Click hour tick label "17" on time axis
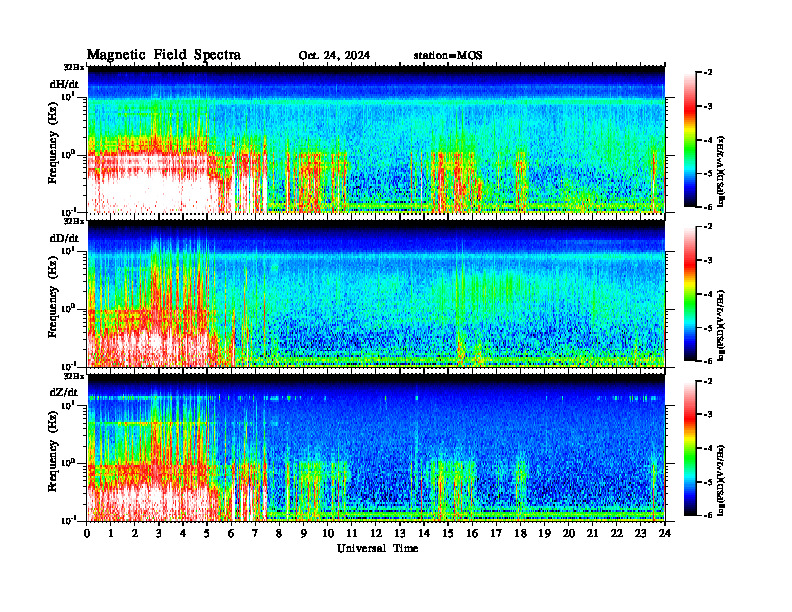 tap(496, 533)
